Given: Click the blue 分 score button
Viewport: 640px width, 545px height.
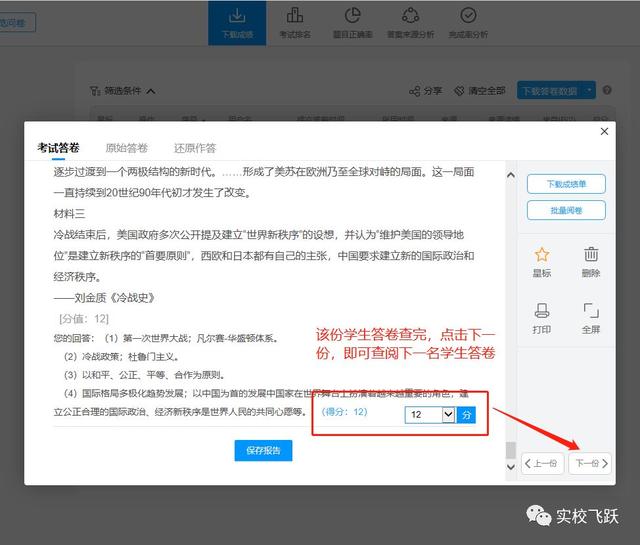Looking at the screenshot, I should (466, 415).
